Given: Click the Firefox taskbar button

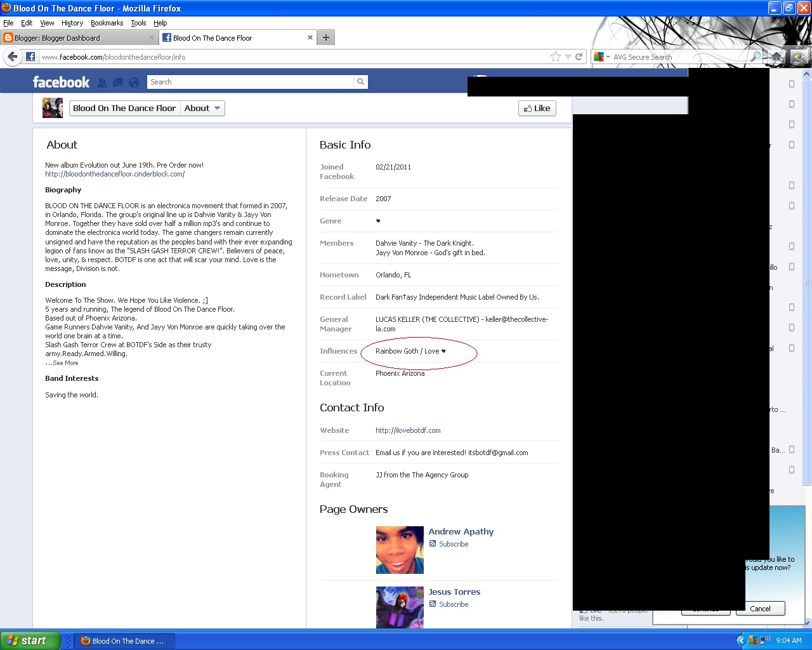Looking at the screenshot, I should point(124,641).
